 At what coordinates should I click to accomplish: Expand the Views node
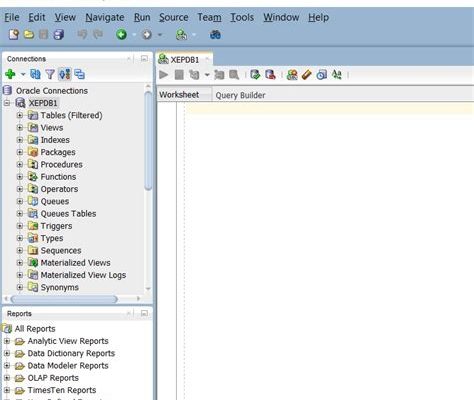click(20, 128)
